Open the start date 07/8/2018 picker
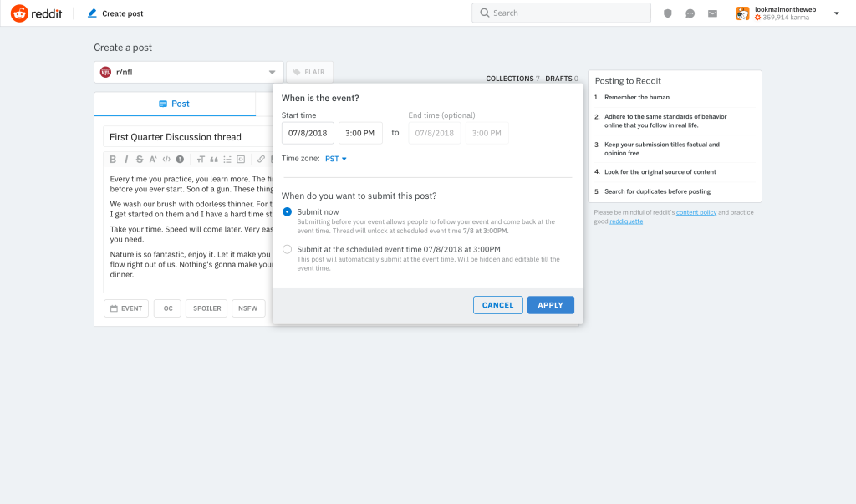The width and height of the screenshot is (856, 504). (x=308, y=133)
